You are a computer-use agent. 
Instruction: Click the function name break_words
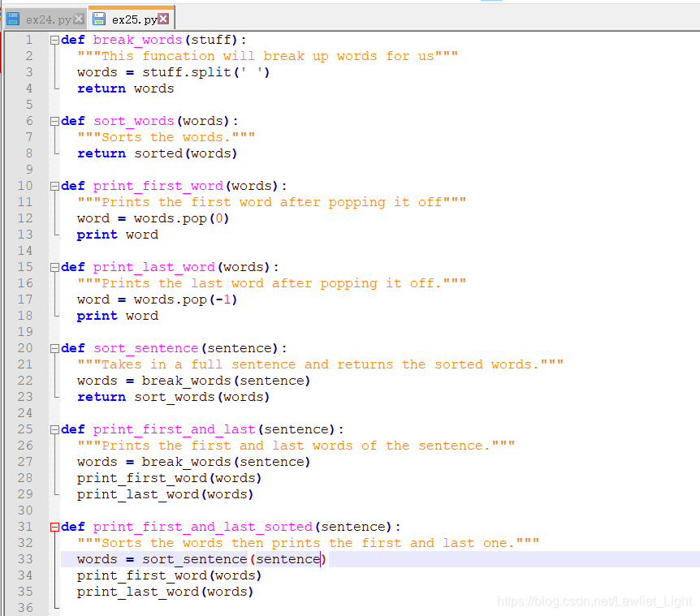(x=137, y=40)
